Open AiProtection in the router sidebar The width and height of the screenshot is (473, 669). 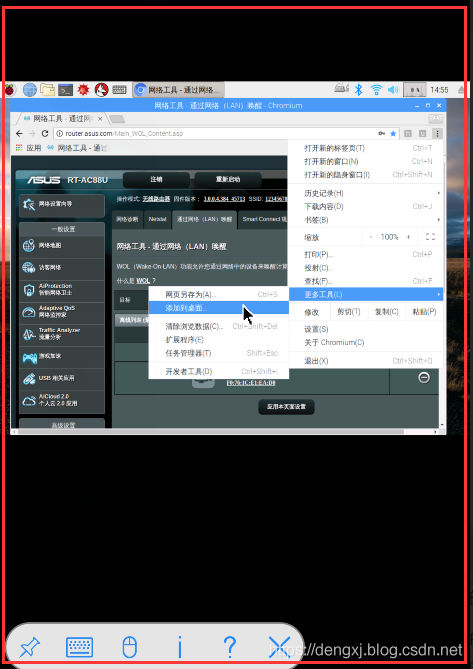coord(62,290)
